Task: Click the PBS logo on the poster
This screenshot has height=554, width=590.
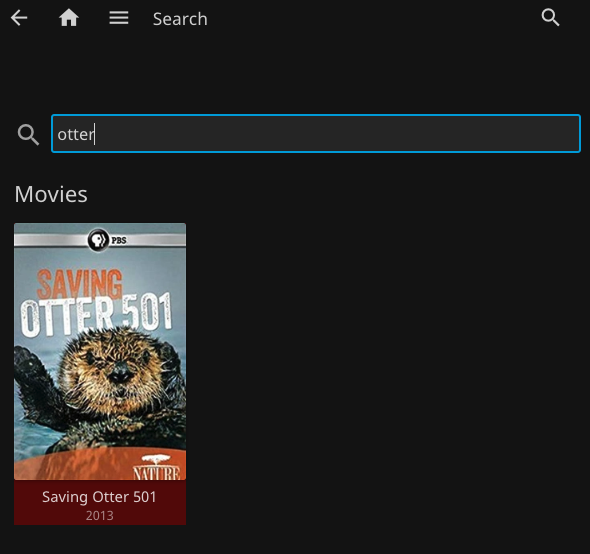Action: point(107,240)
